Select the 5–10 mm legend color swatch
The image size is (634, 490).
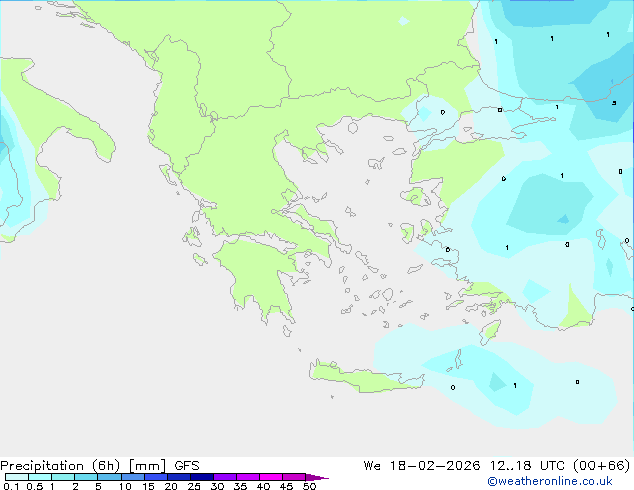coord(109,477)
